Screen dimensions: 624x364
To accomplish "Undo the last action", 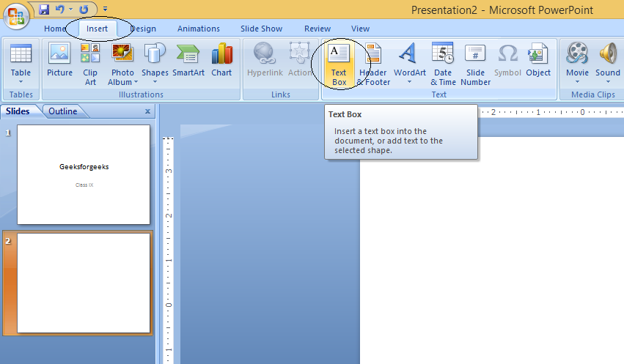I will (x=60, y=9).
